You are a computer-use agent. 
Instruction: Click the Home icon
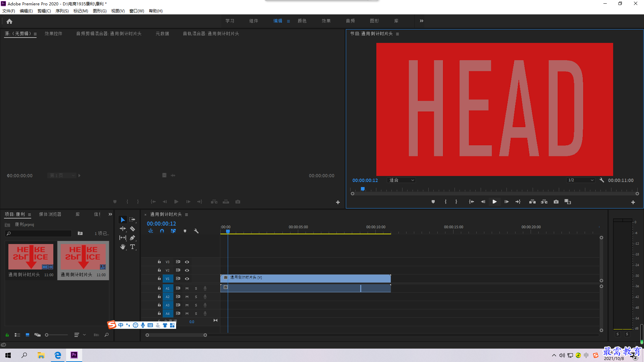[x=9, y=21]
